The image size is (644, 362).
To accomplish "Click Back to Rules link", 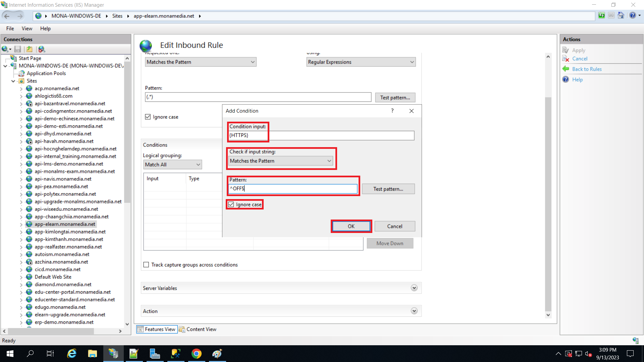I will coord(587,69).
